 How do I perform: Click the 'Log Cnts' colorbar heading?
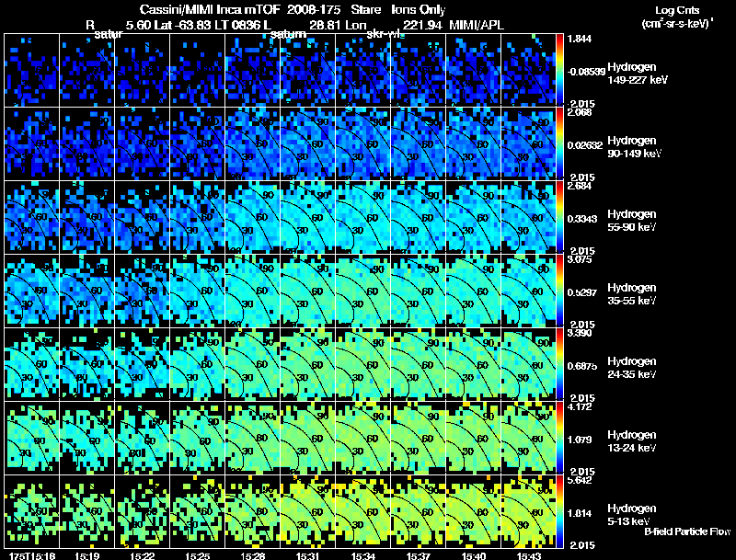tap(677, 10)
